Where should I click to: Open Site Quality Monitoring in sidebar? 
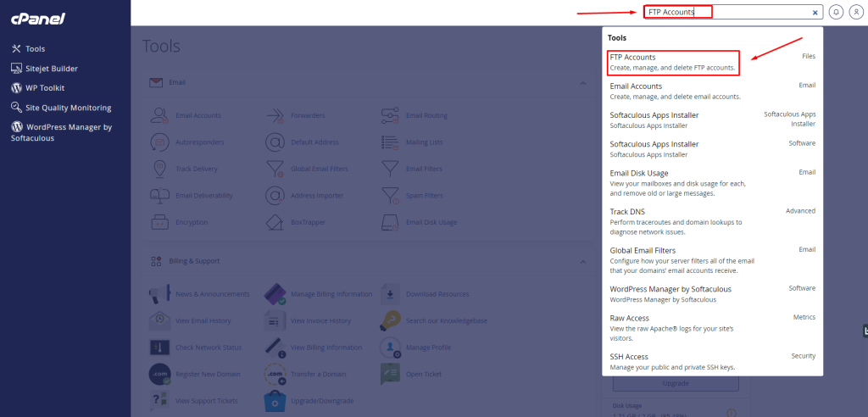point(61,108)
